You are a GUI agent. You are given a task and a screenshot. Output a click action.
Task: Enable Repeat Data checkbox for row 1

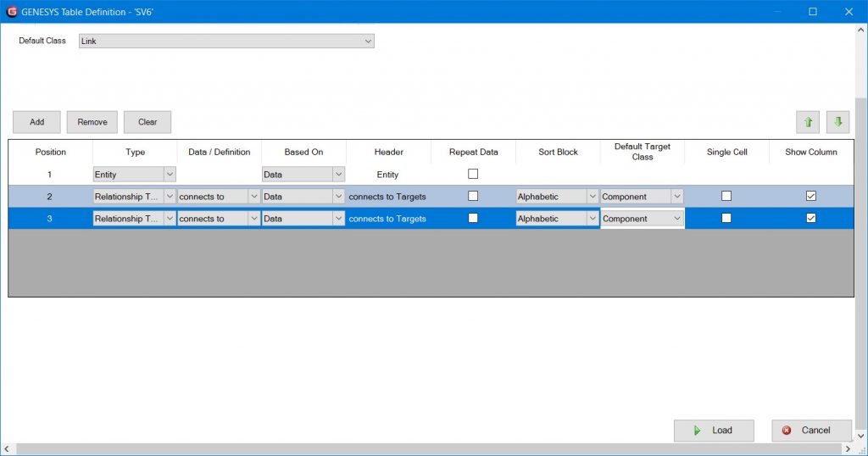pos(473,175)
